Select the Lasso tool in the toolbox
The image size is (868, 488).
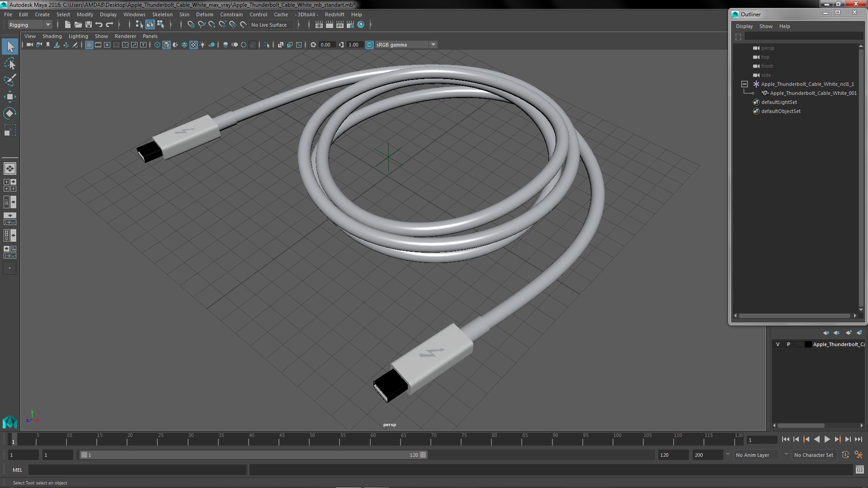(9, 63)
